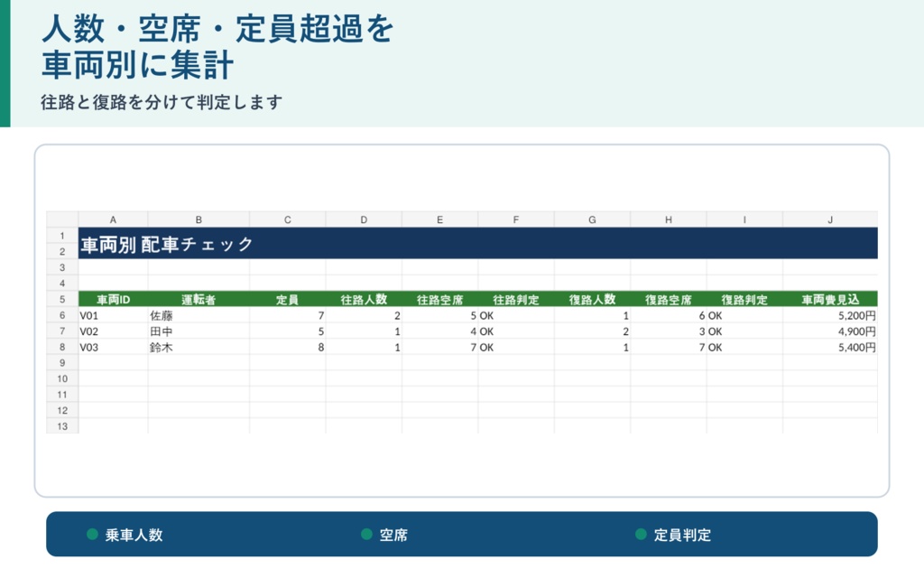Select the 5,400円 cost cell

click(x=830, y=347)
